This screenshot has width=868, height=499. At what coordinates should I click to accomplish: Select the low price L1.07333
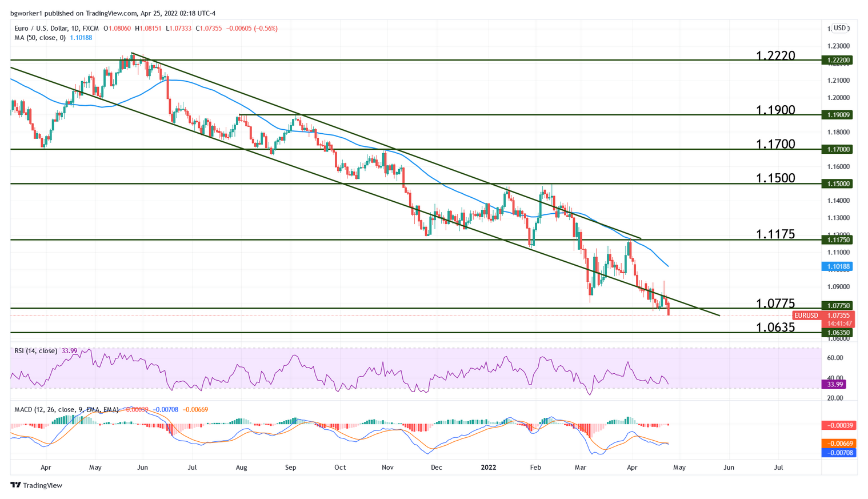[x=179, y=28]
